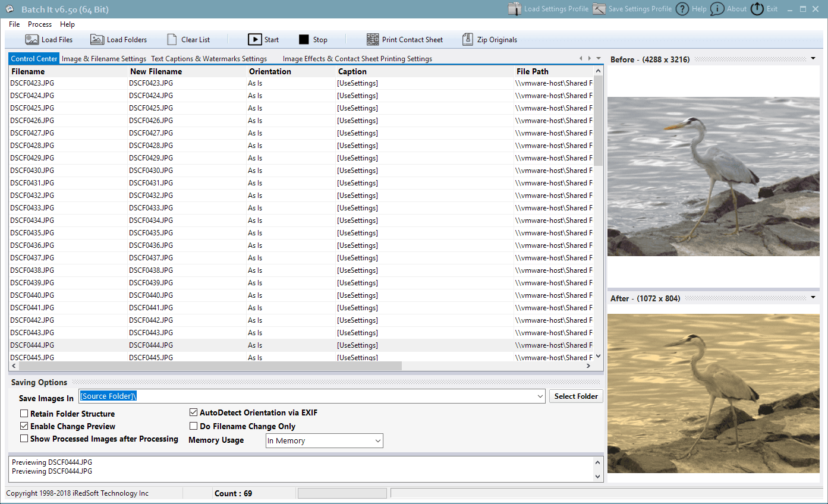Click the New Filename column header

(187, 71)
